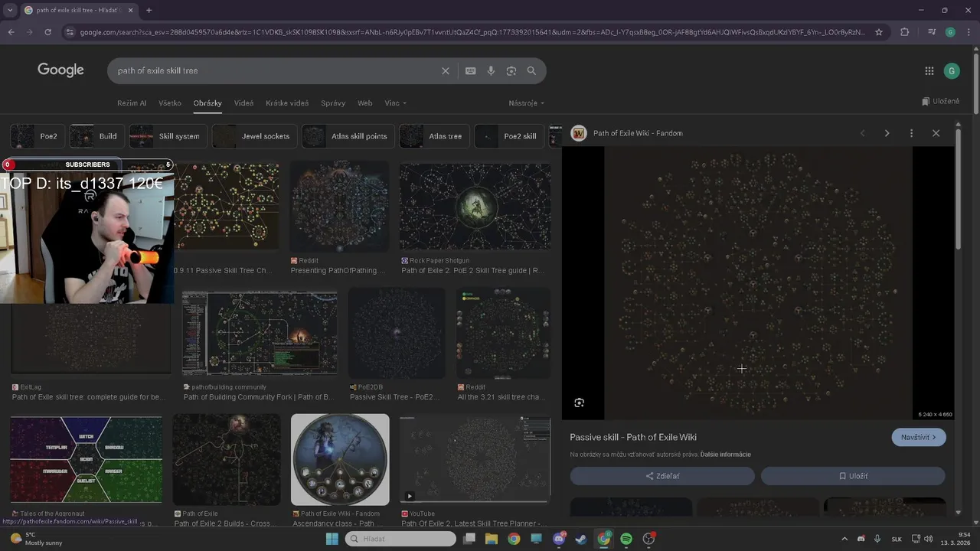Bookmark this page with the star icon
Viewport: 980px width, 551px height.
click(x=879, y=32)
